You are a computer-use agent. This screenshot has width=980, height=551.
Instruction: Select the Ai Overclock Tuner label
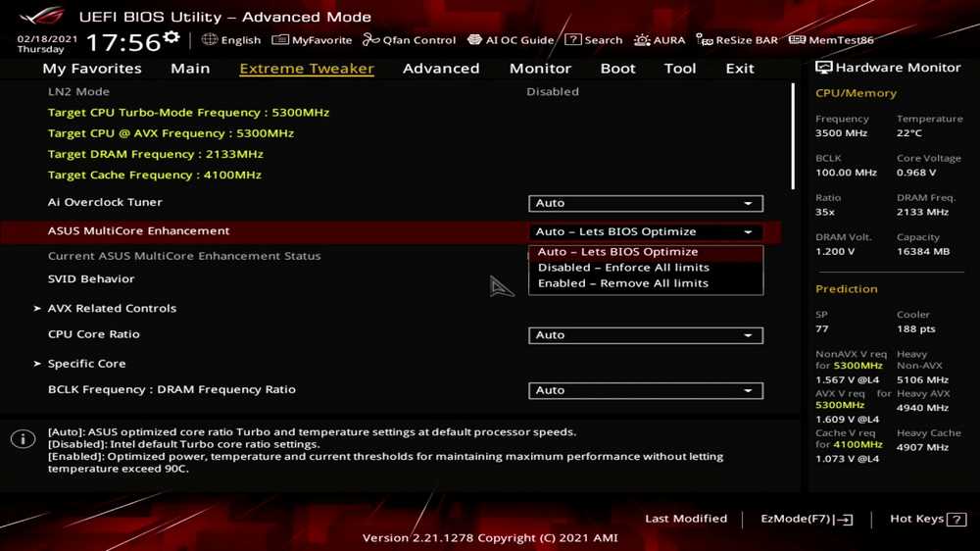105,202
